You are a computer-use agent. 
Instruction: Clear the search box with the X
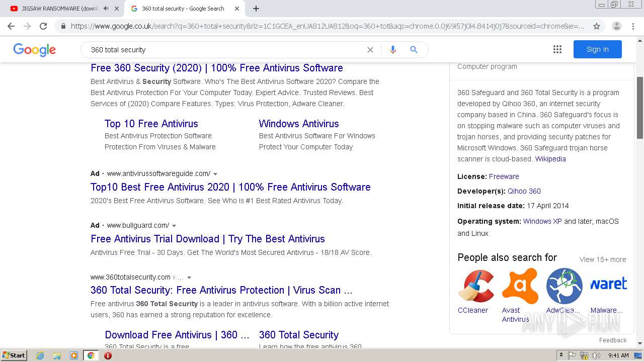pos(370,50)
